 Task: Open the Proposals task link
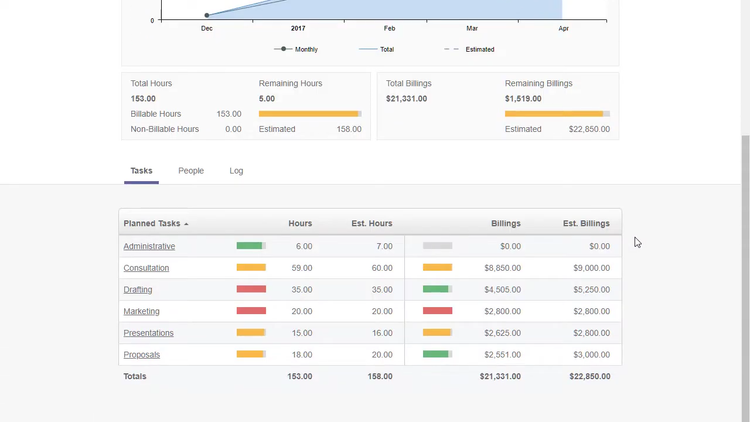(x=142, y=355)
